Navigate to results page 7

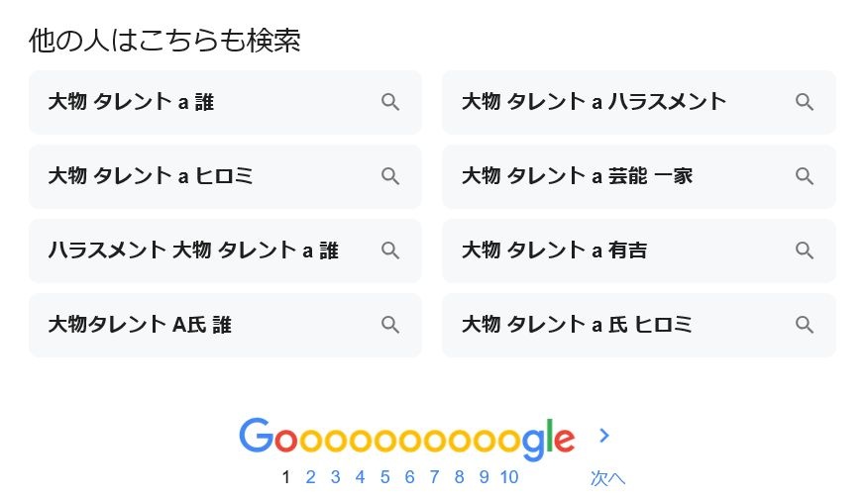(434, 477)
